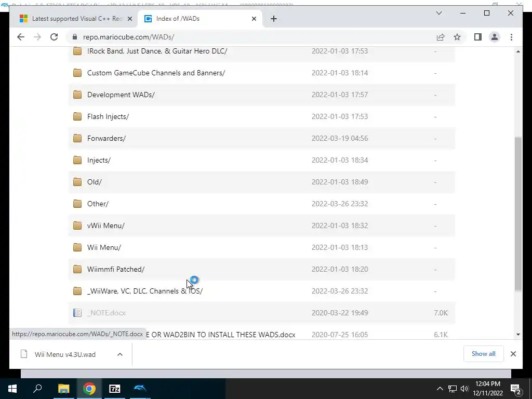The height and width of the screenshot is (399, 532).
Task: Click the folder icon beside Wii Menu/
Action: pos(77,247)
